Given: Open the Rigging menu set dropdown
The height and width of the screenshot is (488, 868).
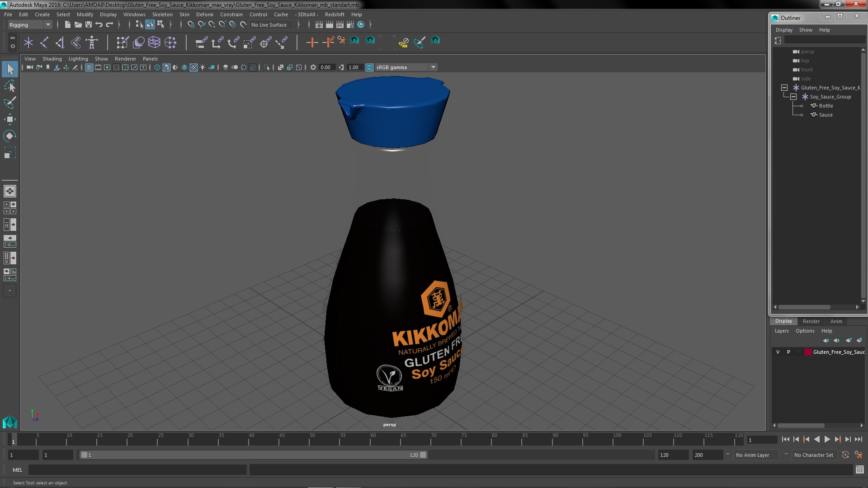Looking at the screenshot, I should (x=30, y=25).
